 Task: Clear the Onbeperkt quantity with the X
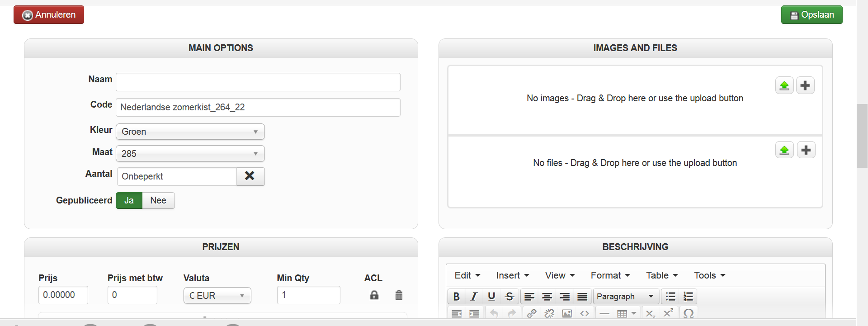coord(250,176)
